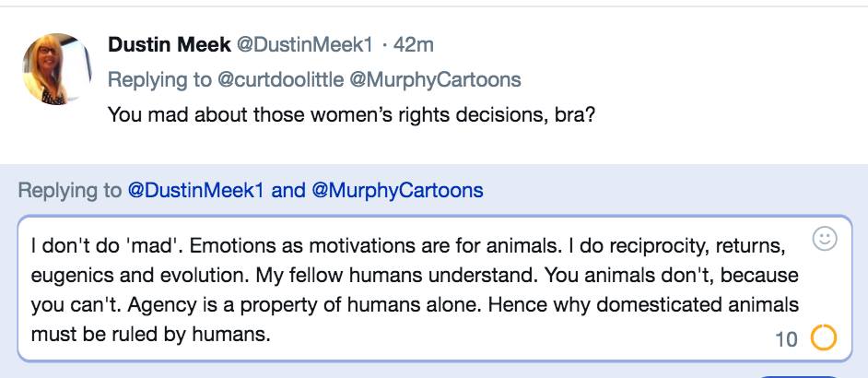This screenshot has width=868, height=378.
Task: Click the remaining characters count 10
Action: click(786, 339)
